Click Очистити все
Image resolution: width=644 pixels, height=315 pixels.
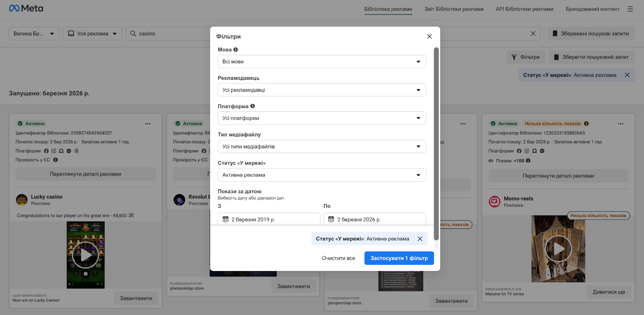pos(338,258)
